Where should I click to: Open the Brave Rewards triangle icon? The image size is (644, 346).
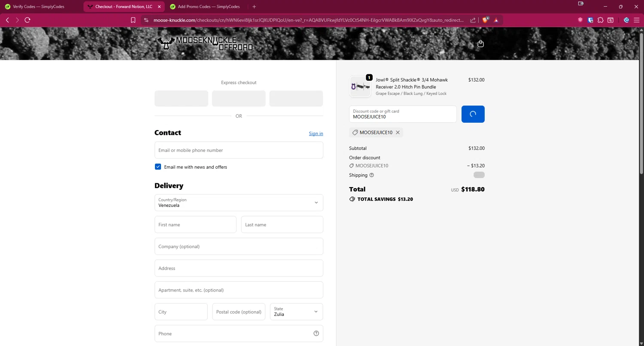point(496,20)
